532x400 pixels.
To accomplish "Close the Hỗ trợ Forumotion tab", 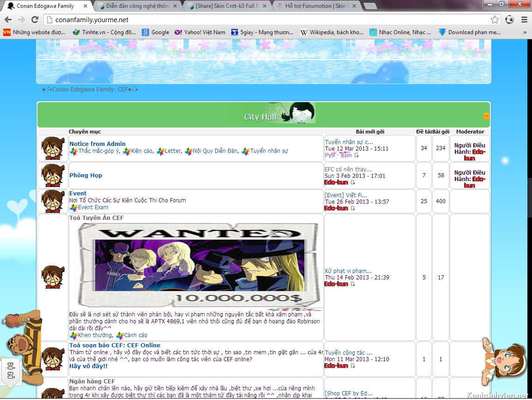I will (x=354, y=6).
